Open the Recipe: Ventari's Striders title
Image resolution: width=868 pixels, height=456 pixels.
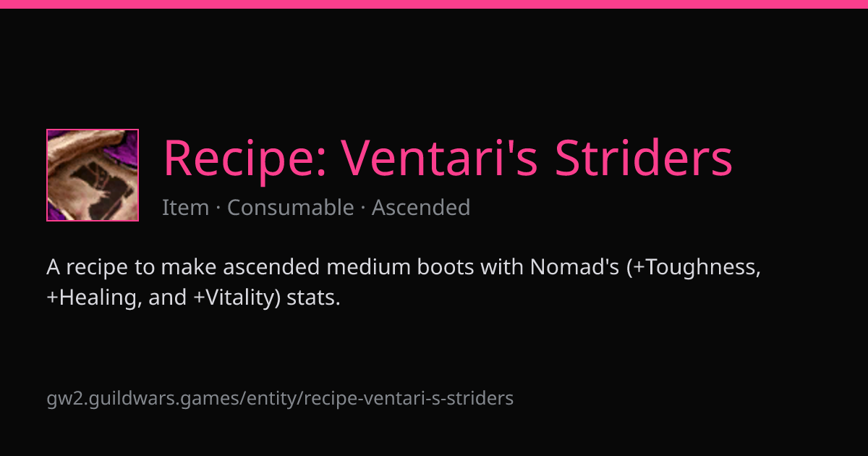[448, 157]
